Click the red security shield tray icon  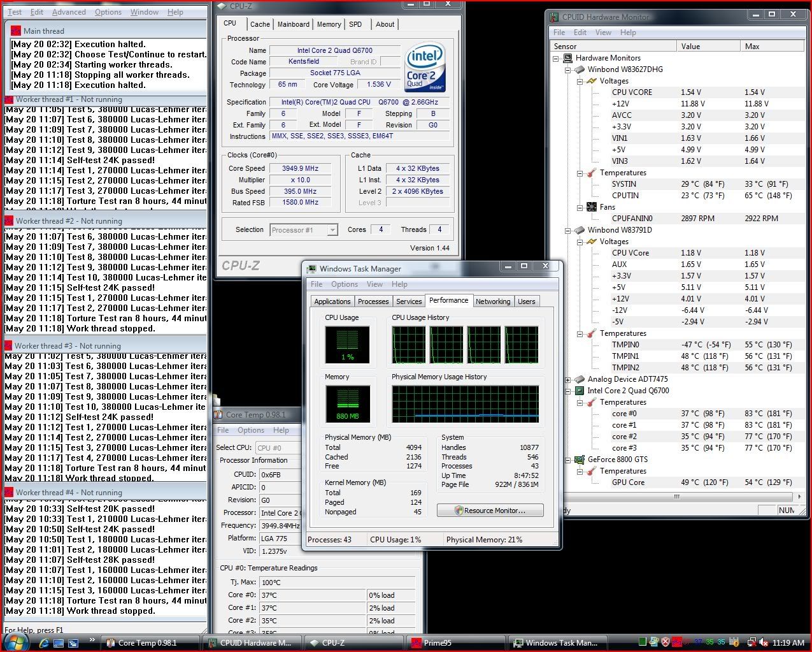click(666, 642)
